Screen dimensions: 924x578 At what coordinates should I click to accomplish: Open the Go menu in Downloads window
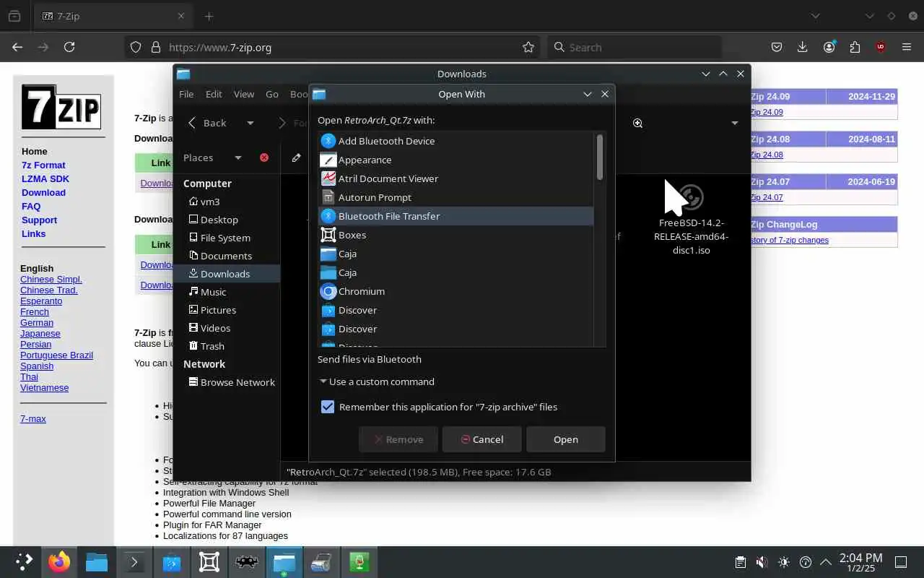click(x=271, y=94)
